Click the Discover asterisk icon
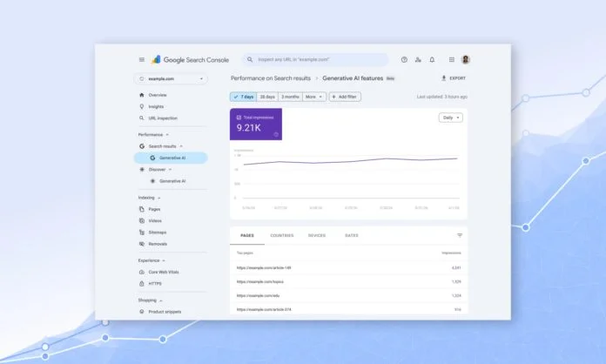 pyautogui.click(x=142, y=169)
